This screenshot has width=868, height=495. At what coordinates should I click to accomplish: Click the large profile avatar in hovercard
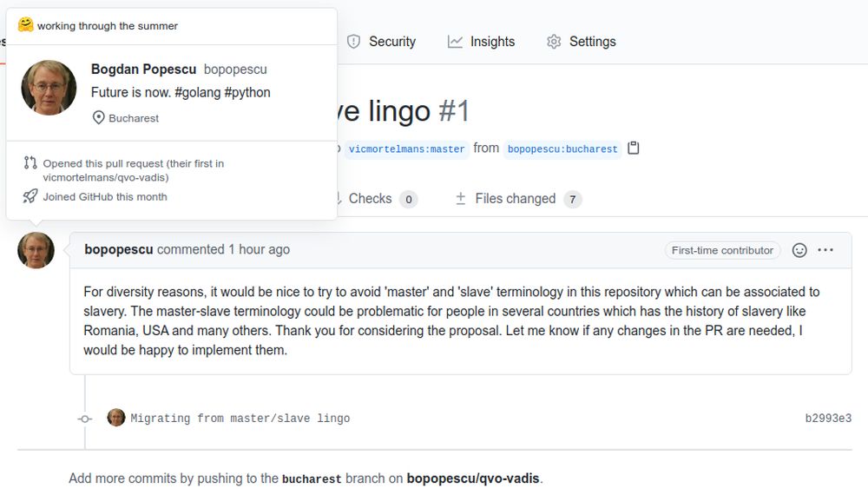[x=49, y=88]
